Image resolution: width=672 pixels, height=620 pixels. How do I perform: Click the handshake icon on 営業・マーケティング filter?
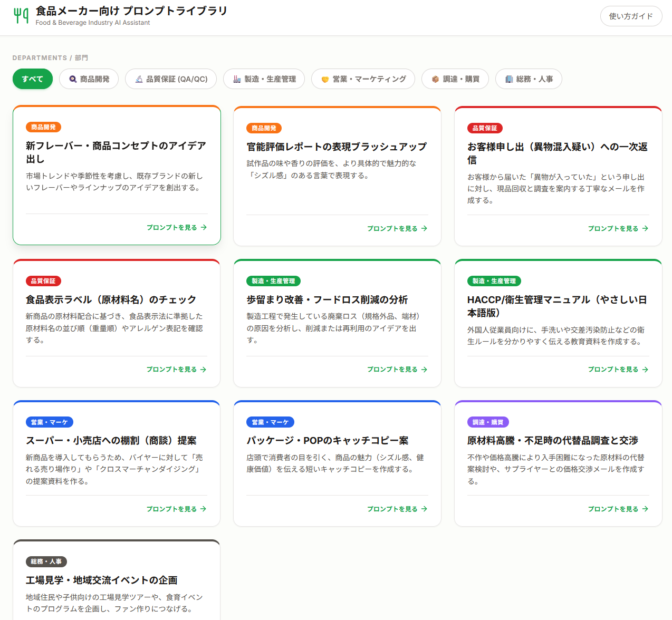click(x=325, y=79)
